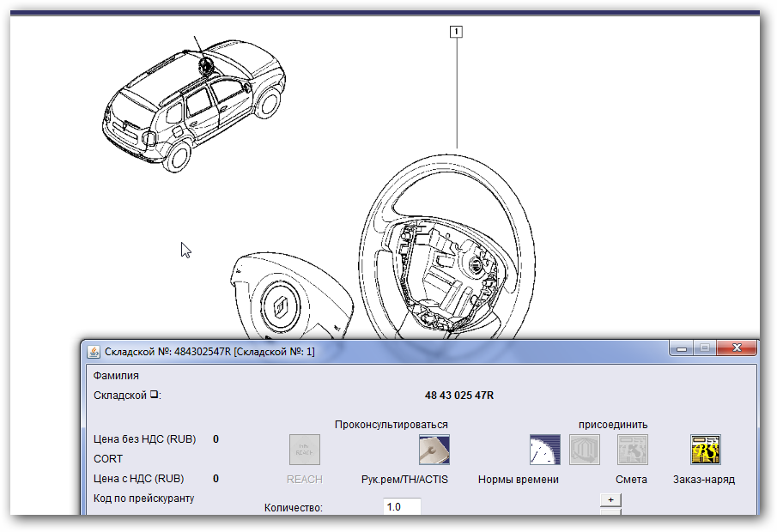777x532 pixels.
Task: Increase quantity with the plus button
Action: point(610,499)
